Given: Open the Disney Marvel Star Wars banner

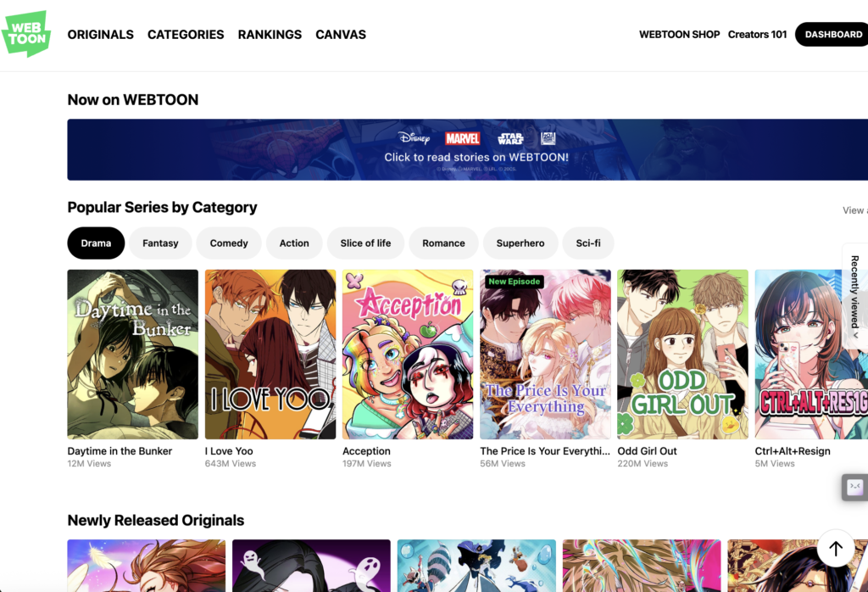Looking at the screenshot, I should tap(468, 149).
